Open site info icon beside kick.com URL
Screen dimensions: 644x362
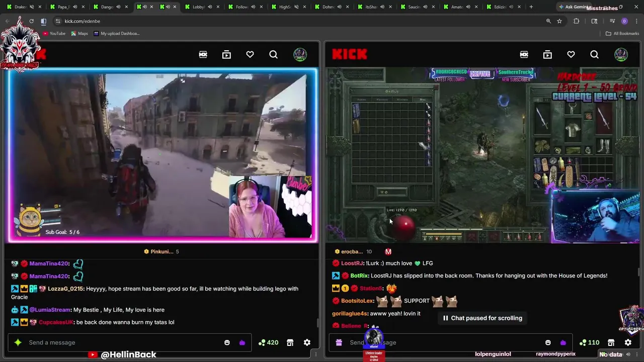pyautogui.click(x=58, y=21)
